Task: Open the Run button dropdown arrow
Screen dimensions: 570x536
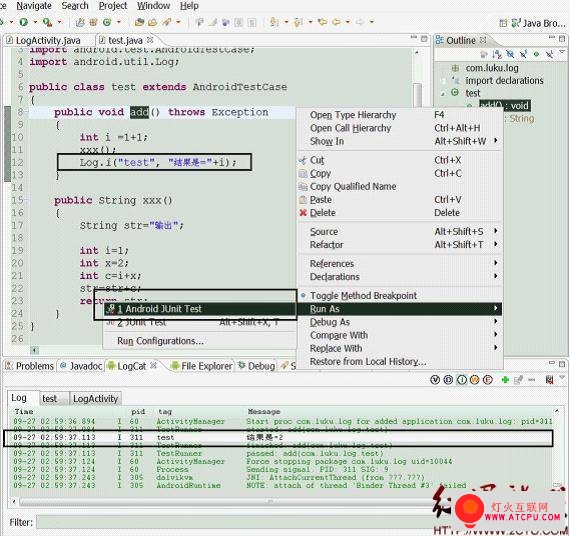Action: pos(35,22)
